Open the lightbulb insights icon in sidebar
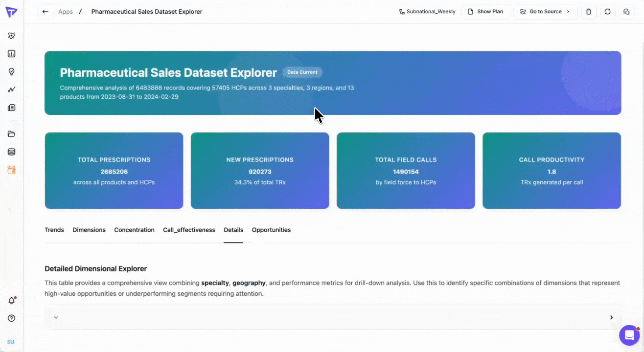Viewport: 644px width, 352px height. (12, 71)
